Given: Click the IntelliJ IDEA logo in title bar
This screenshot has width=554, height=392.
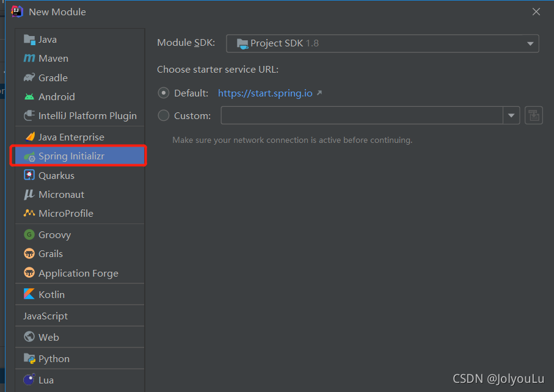Looking at the screenshot, I should point(16,12).
